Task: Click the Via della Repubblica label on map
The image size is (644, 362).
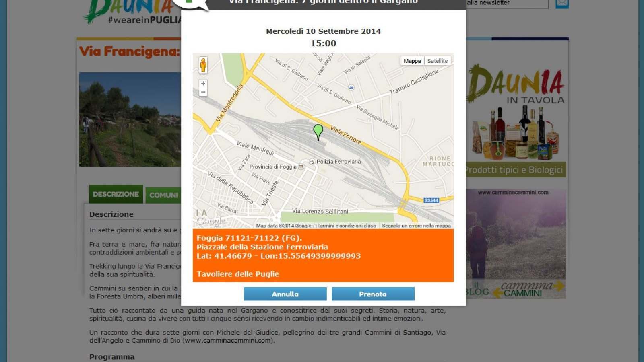Action: (231, 187)
